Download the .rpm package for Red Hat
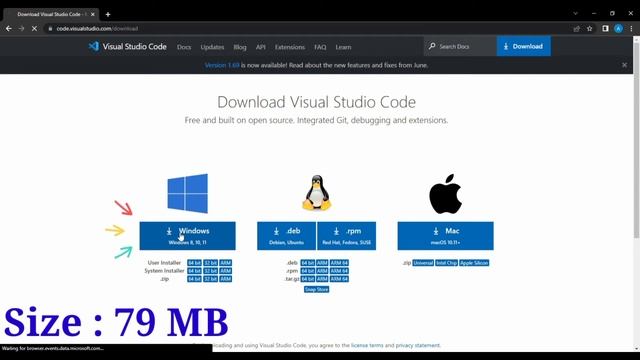 pyautogui.click(x=347, y=236)
